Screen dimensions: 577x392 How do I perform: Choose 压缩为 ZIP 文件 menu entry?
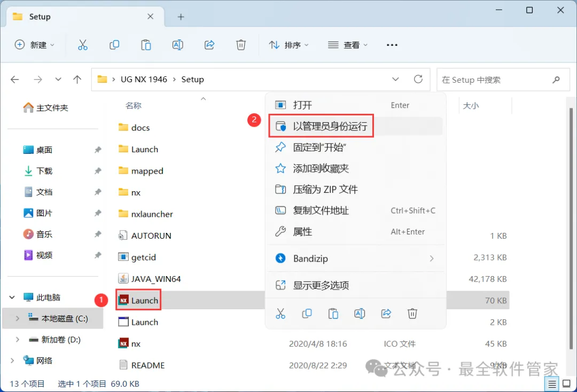(356, 190)
